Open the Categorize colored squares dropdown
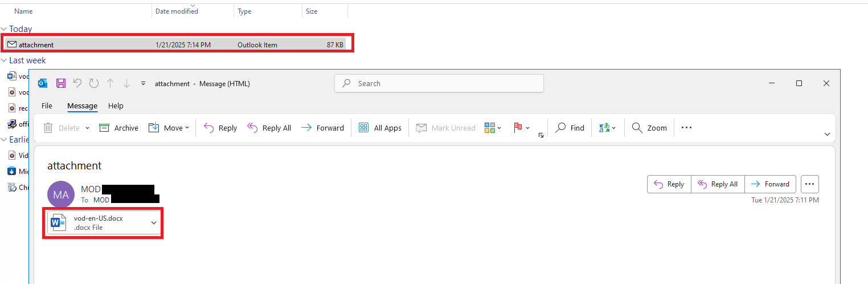The image size is (868, 284). point(493,128)
